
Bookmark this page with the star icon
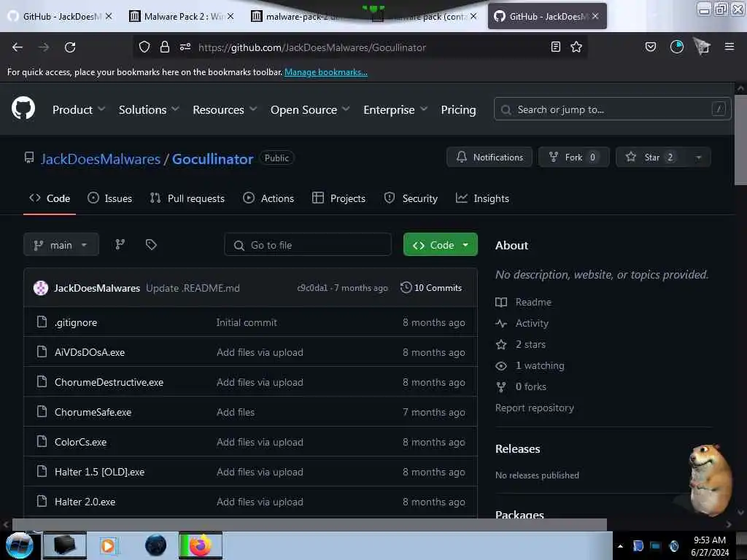click(x=576, y=47)
